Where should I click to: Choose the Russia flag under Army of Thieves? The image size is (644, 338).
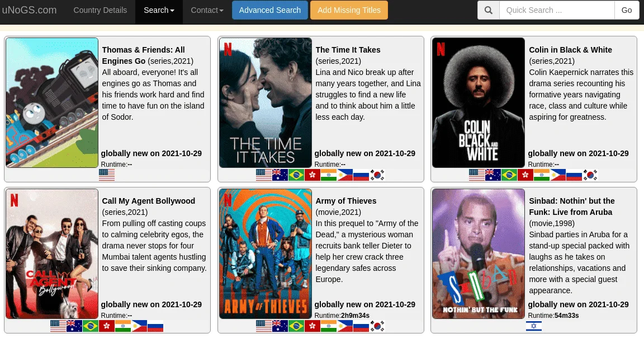point(361,326)
